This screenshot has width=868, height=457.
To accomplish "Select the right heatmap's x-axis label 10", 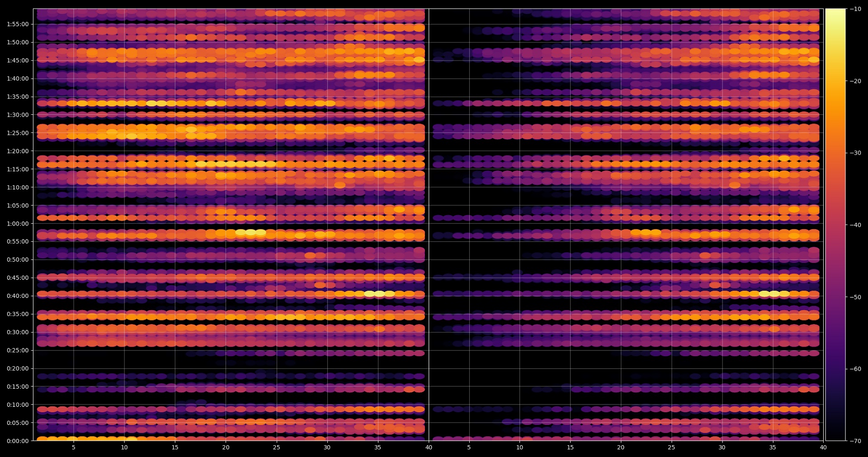I will click(520, 448).
